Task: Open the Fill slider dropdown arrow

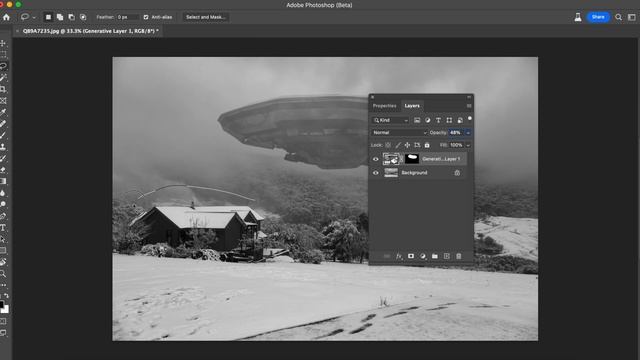Action: 468,145
